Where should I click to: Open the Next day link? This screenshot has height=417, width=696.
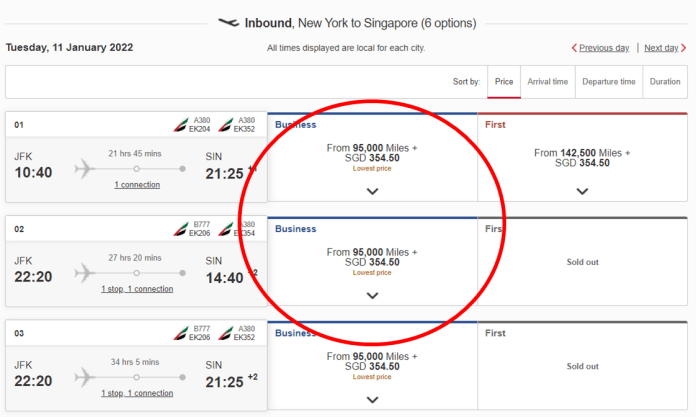(x=661, y=48)
